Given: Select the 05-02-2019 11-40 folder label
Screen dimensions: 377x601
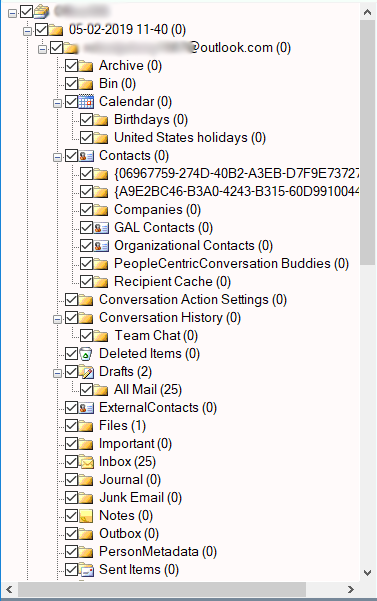Looking at the screenshot, I should point(127,30).
